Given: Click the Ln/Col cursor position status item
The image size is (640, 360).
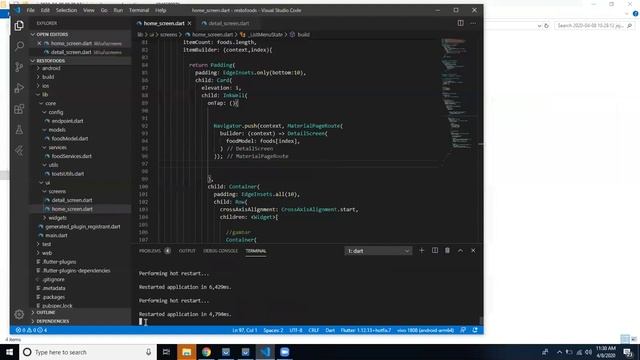Looking at the screenshot, I should (244, 330).
